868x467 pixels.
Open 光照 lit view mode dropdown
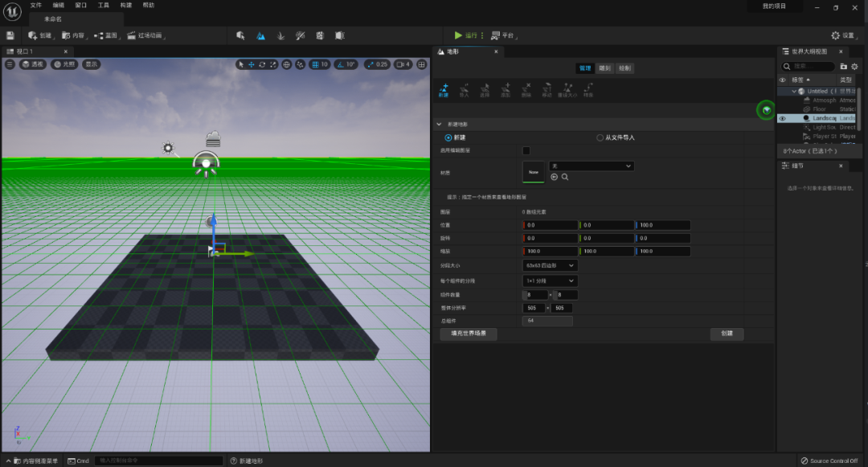(64, 64)
